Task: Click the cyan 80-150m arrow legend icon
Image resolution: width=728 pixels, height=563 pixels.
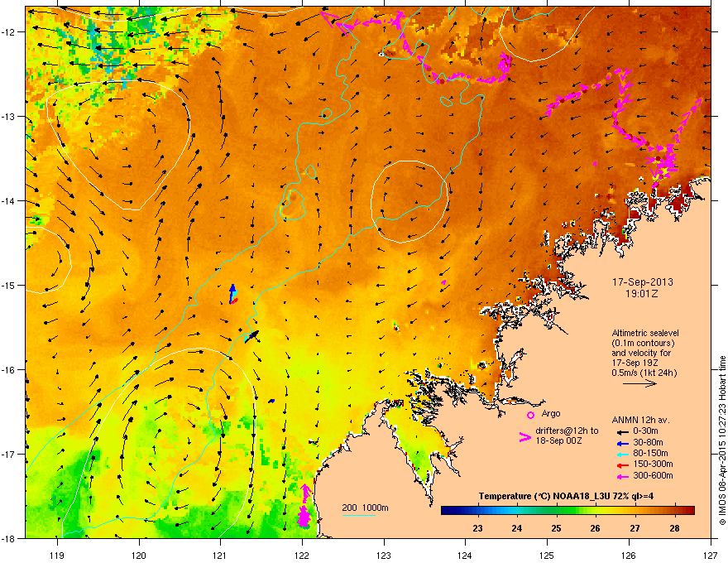Action: click(622, 454)
